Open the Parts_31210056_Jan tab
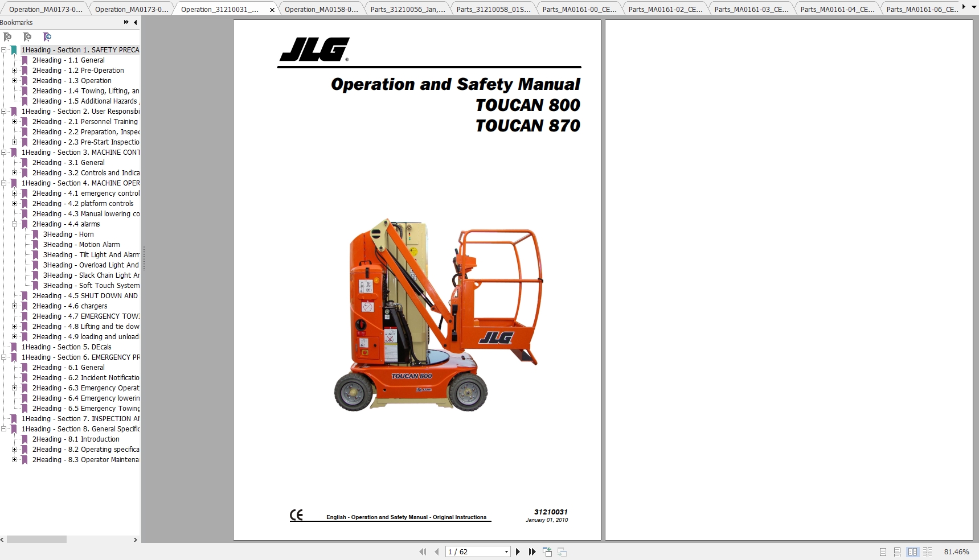 click(408, 9)
